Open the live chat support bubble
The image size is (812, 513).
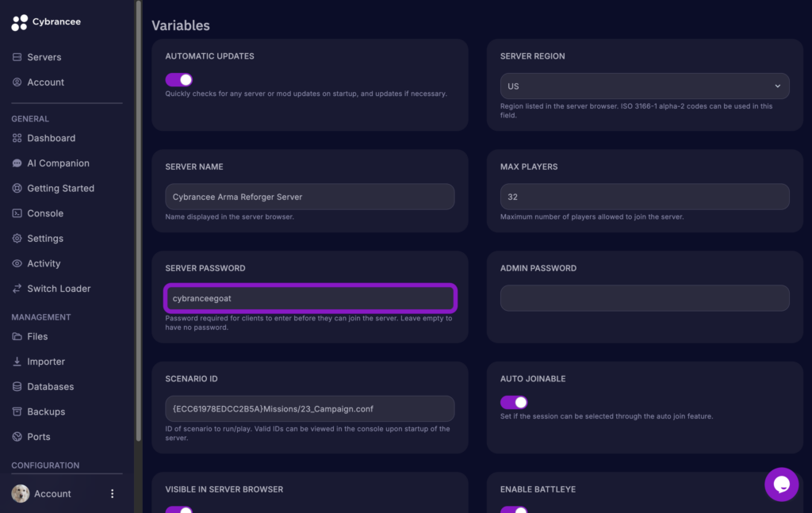point(781,484)
